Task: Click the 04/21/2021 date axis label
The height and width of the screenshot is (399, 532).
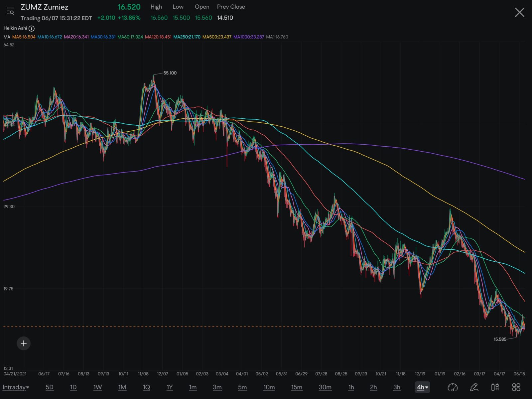Action: [15, 374]
